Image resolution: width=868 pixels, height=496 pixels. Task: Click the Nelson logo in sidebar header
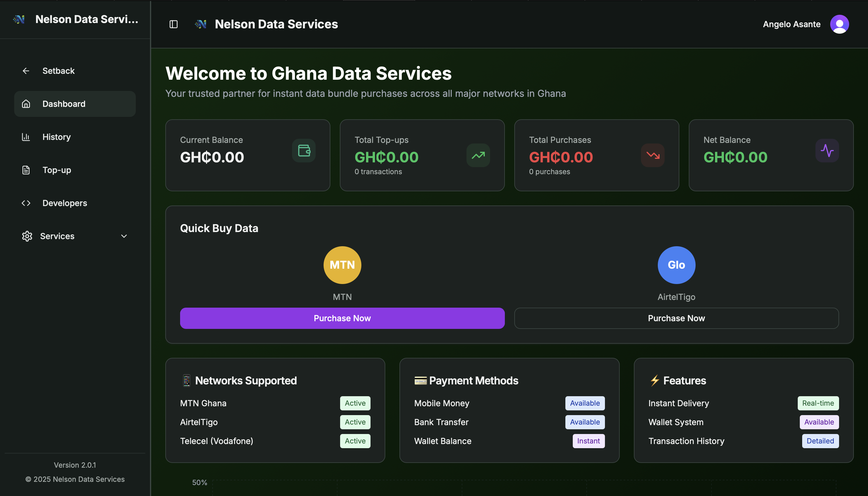pyautogui.click(x=19, y=19)
